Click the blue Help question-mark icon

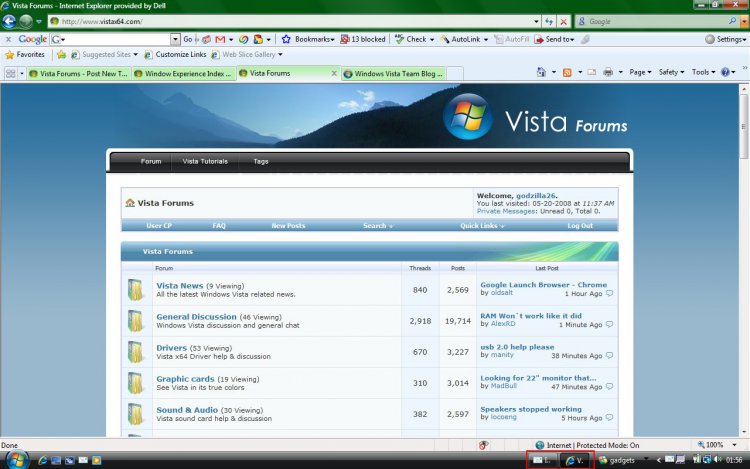pos(725,72)
